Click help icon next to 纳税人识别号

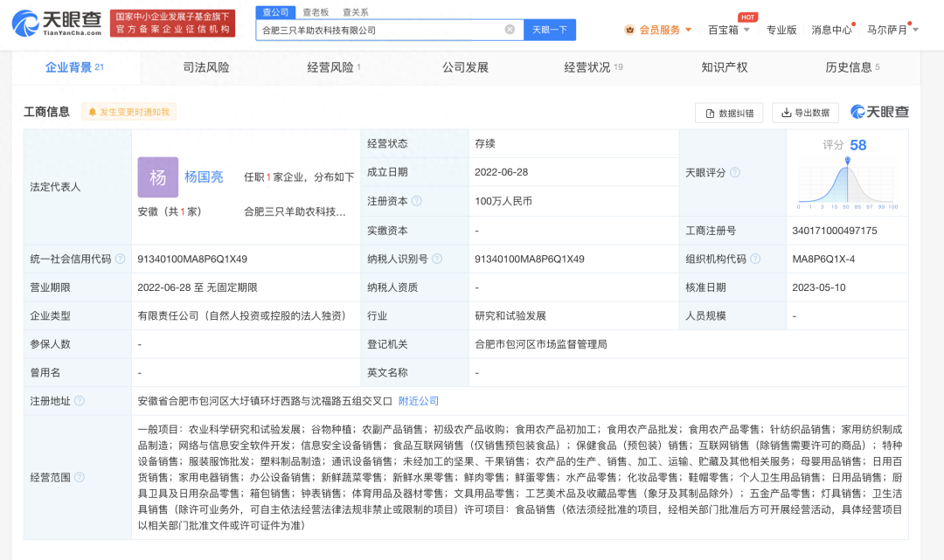(x=437, y=259)
